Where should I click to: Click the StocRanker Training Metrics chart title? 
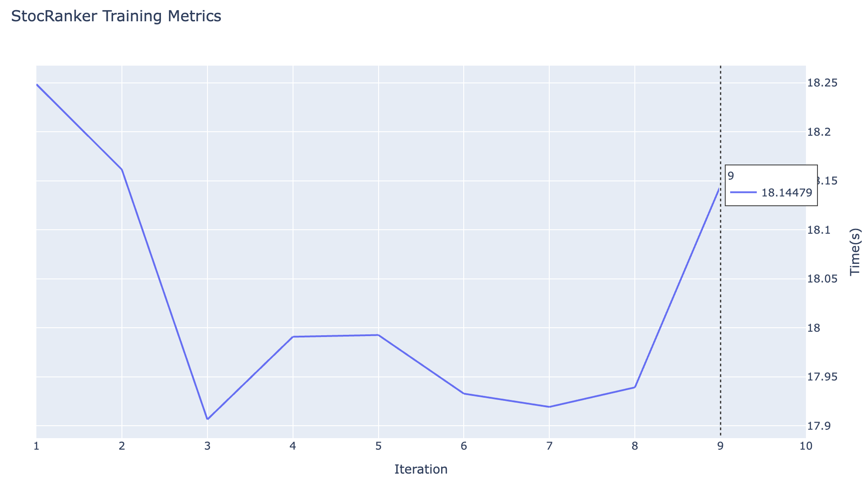[116, 16]
